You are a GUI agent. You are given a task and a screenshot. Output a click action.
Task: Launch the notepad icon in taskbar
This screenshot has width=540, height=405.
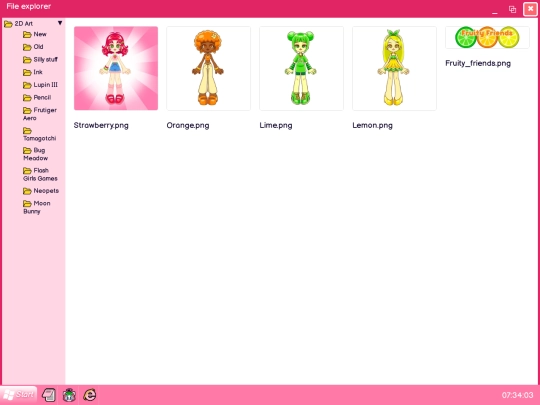49,395
